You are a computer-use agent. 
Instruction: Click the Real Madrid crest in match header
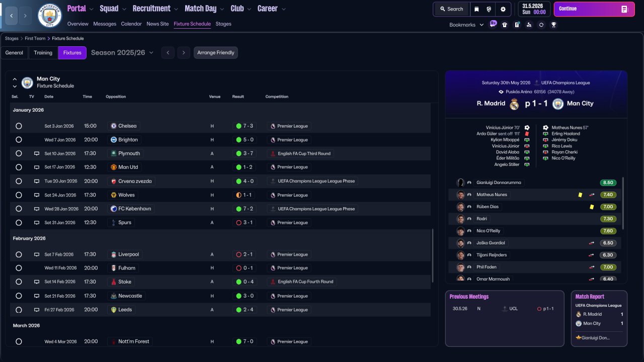[x=514, y=104]
